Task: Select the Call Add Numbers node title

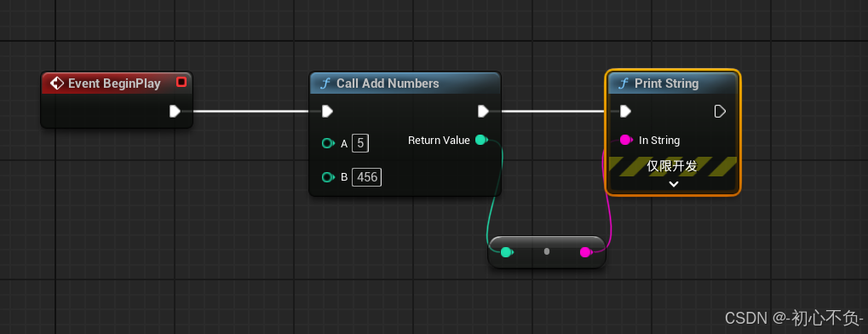Action: coord(388,83)
